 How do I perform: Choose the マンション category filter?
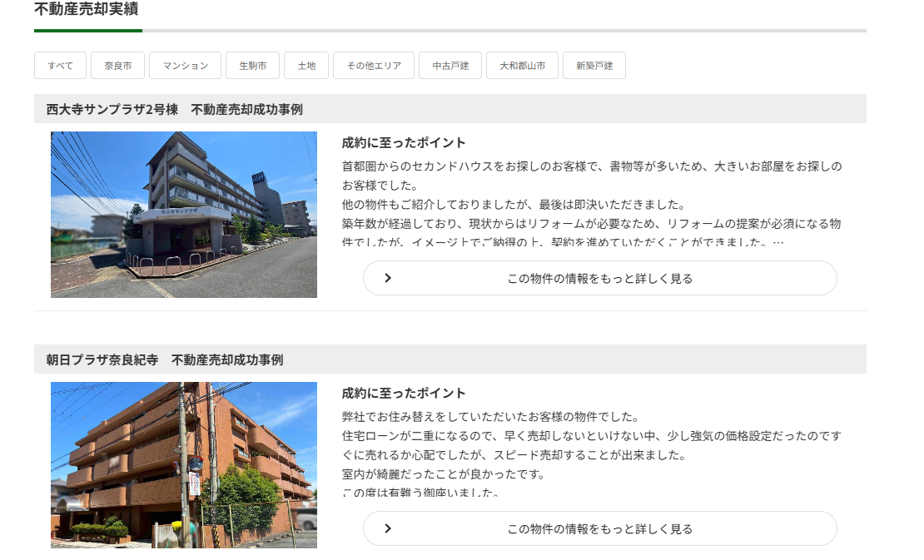[x=185, y=66]
